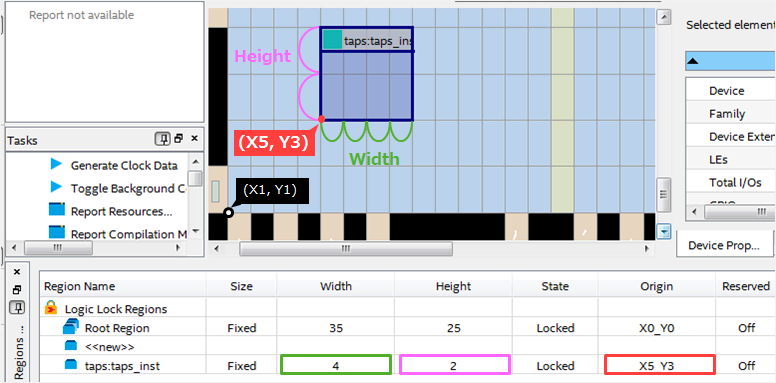The image size is (776, 383).
Task: Close the Regions window panel
Action: click(x=17, y=272)
